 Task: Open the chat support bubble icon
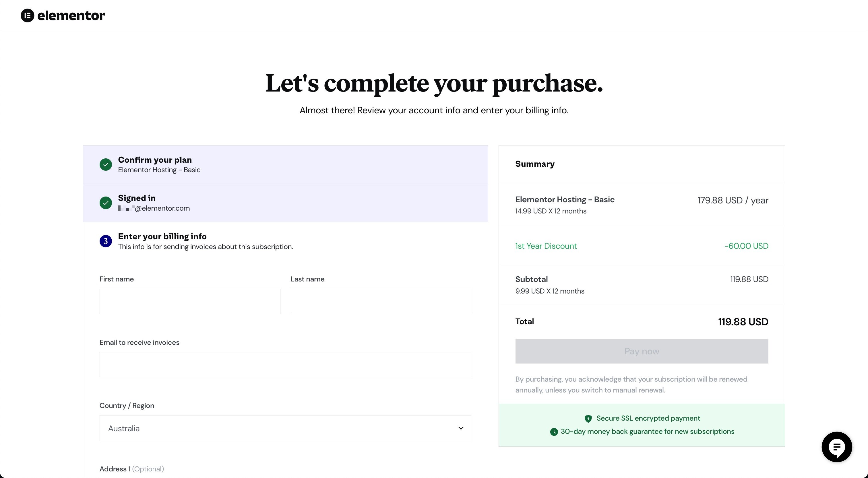point(837,447)
